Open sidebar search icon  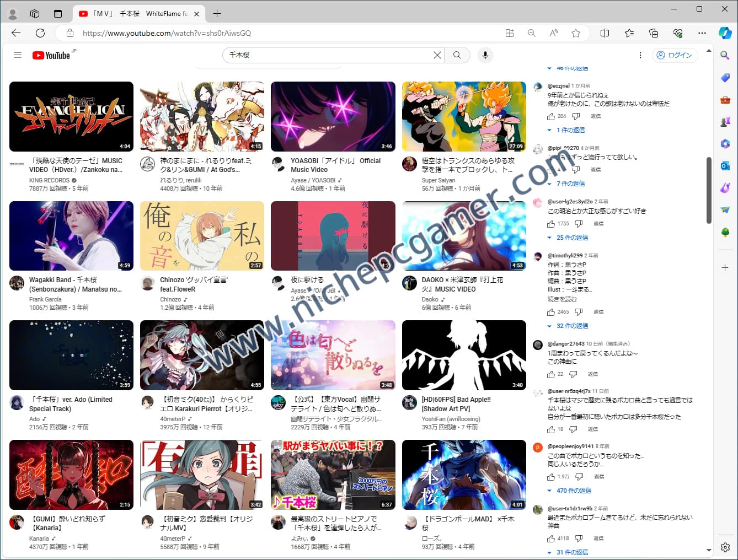click(725, 55)
